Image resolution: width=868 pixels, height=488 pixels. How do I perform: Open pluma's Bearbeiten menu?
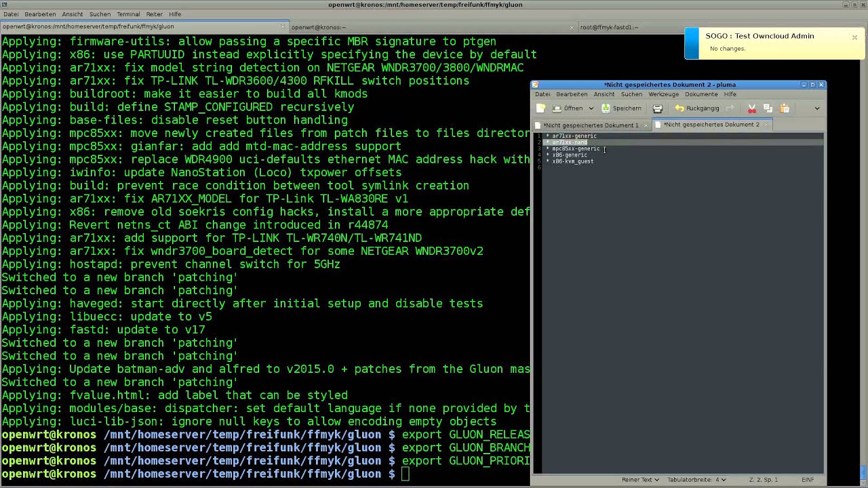coord(572,94)
